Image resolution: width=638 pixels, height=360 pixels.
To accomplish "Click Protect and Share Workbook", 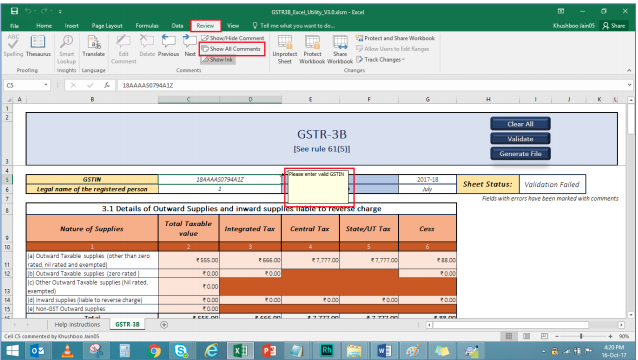I will click(395, 38).
